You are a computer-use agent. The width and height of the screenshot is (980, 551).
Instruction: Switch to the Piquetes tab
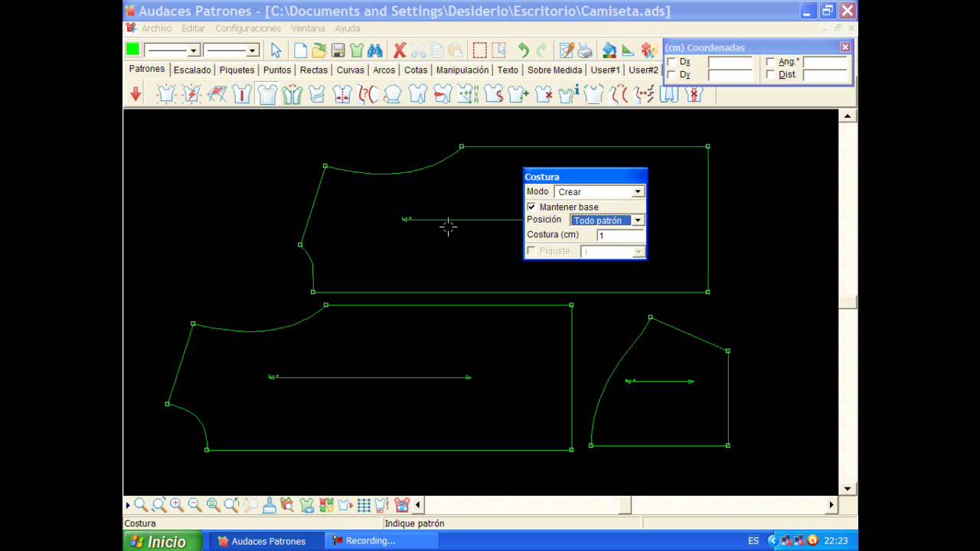click(237, 70)
